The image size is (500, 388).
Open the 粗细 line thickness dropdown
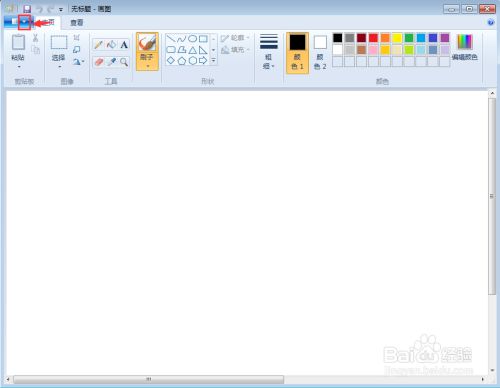pos(269,52)
